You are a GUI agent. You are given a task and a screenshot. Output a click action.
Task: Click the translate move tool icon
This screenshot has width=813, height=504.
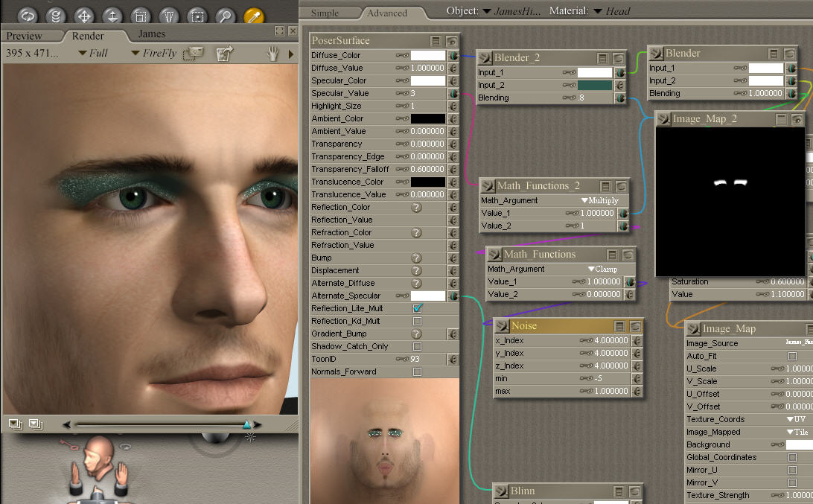pos(83,15)
